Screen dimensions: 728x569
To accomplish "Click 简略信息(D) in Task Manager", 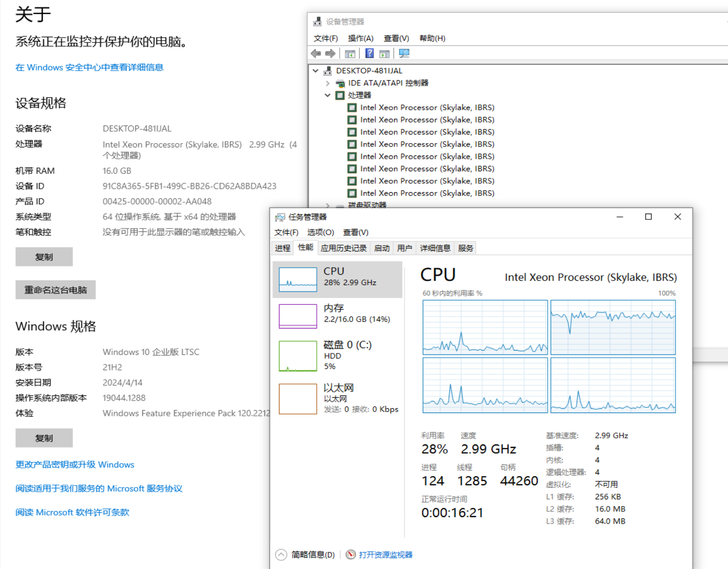I will 313,555.
